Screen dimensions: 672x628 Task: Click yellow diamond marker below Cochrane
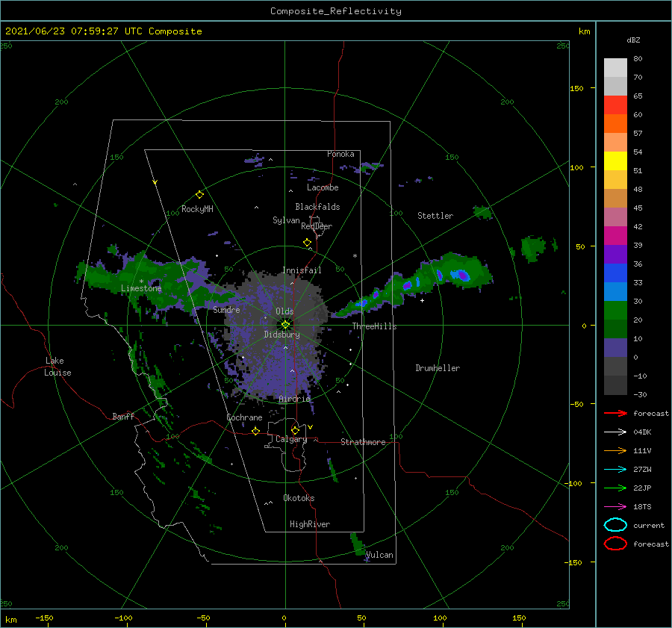[256, 431]
